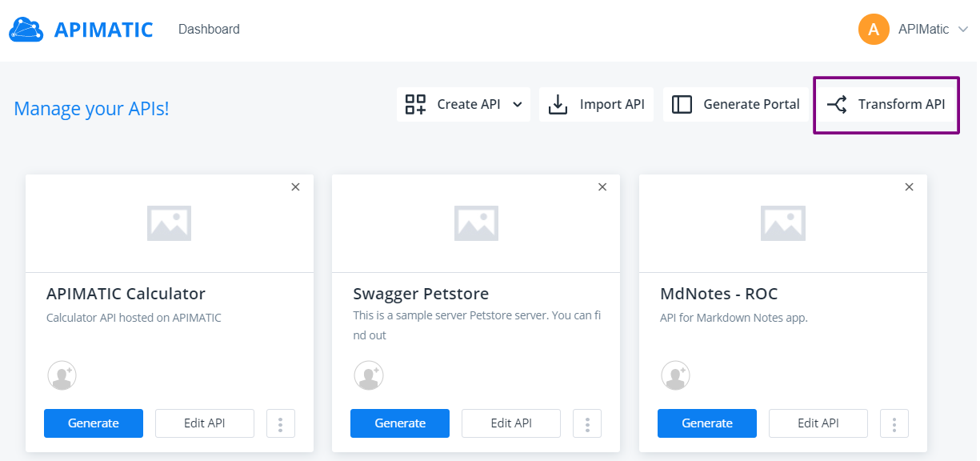
Task: Close the Swagger Petstore card
Action: pos(602,186)
